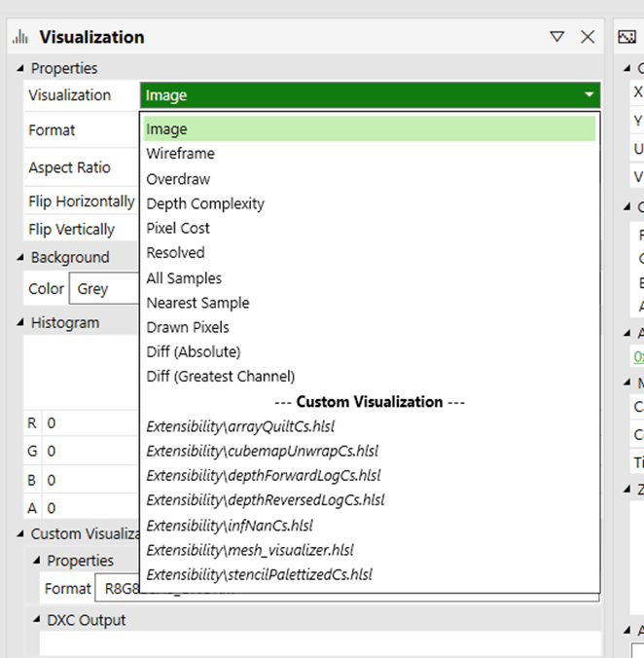Select Pixel Cost in the list
Image resolution: width=644 pixels, height=658 pixels.
(x=370, y=229)
